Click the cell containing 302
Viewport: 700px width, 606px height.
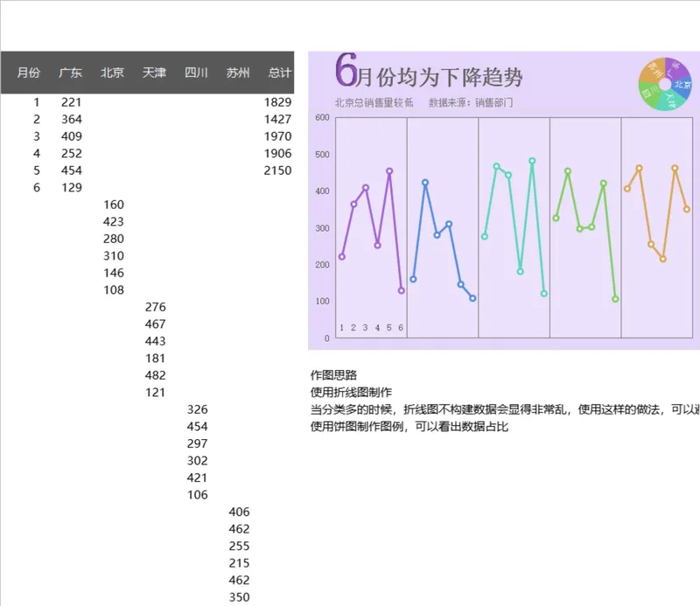click(x=198, y=461)
